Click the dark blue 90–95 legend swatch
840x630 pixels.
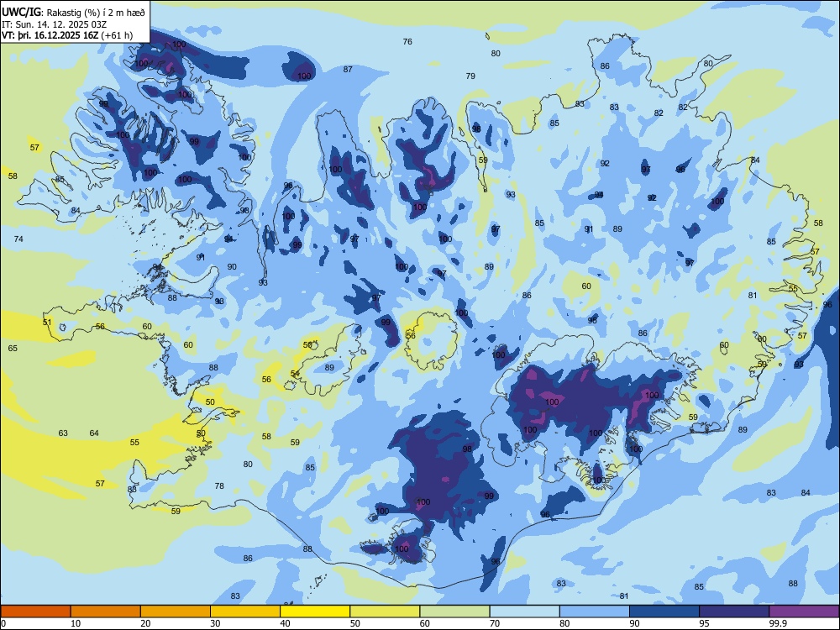click(664, 612)
